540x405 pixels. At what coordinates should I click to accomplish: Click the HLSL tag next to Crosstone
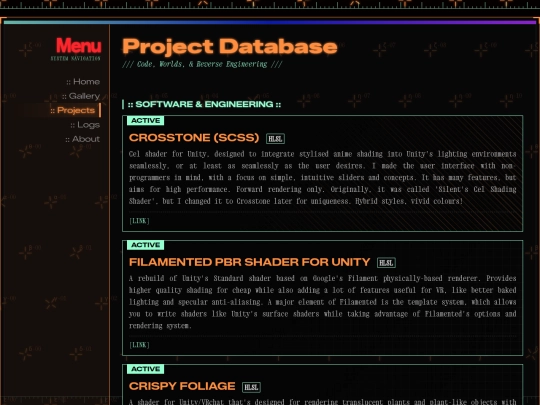click(275, 139)
